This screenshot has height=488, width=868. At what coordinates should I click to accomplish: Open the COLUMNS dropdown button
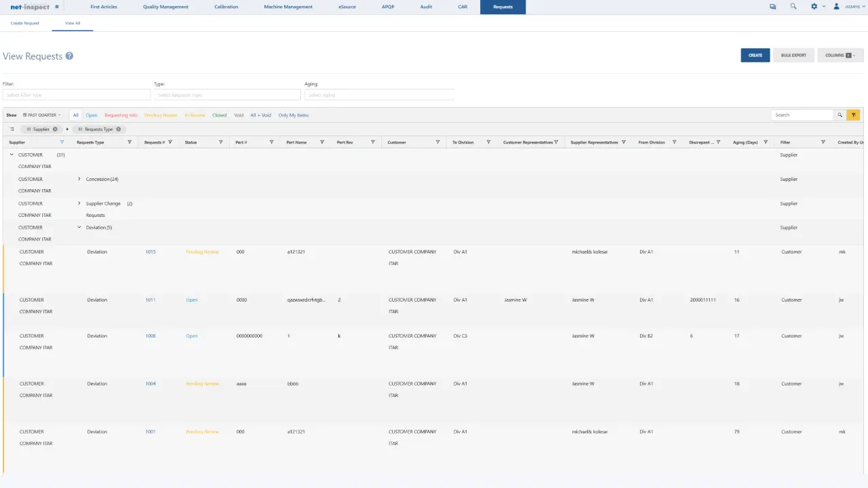tap(840, 55)
